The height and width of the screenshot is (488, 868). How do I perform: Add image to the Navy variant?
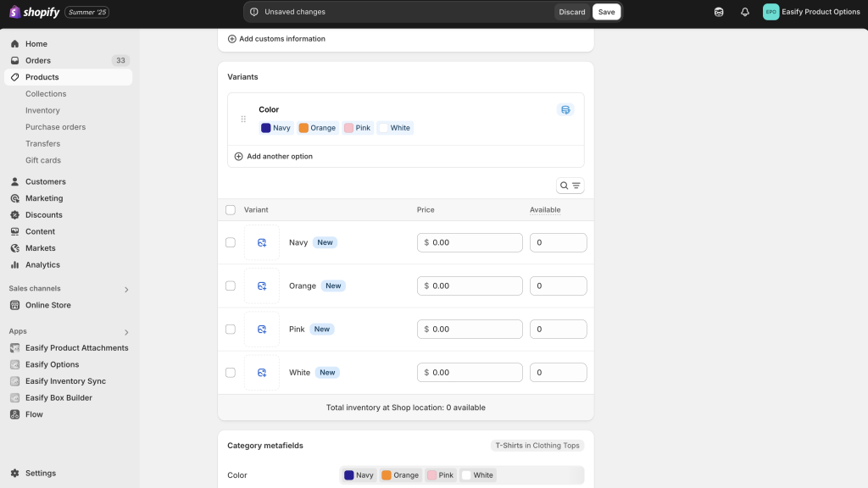[262, 242]
